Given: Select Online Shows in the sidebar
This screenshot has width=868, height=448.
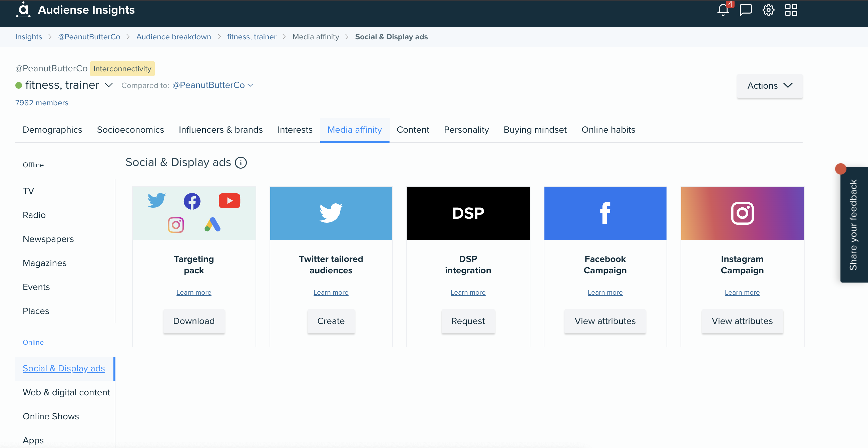Looking at the screenshot, I should [51, 416].
